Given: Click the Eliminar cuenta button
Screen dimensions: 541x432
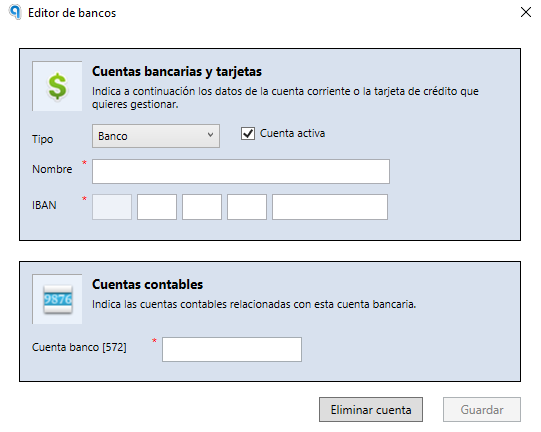Looking at the screenshot, I should [371, 410].
